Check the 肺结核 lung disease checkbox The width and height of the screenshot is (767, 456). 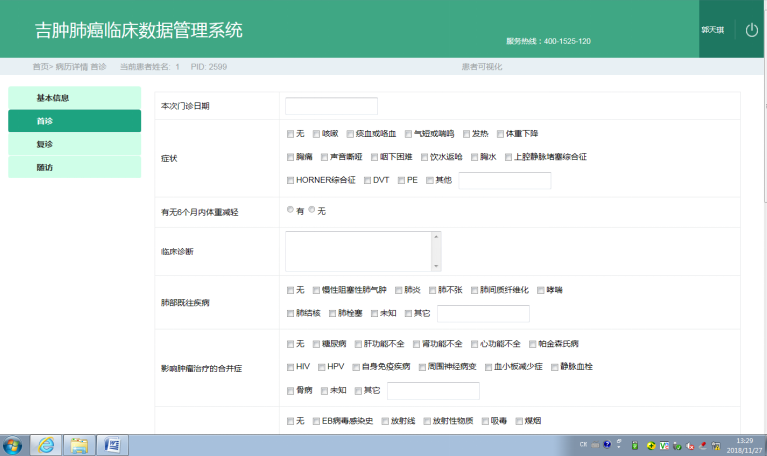point(290,313)
